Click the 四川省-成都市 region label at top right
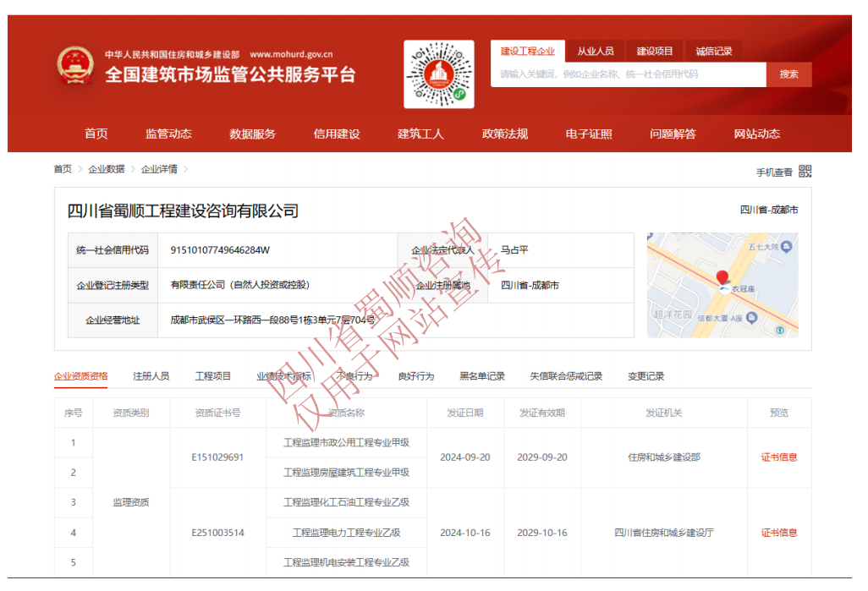Image resolution: width=868 pixels, height=591 pixels. click(769, 210)
